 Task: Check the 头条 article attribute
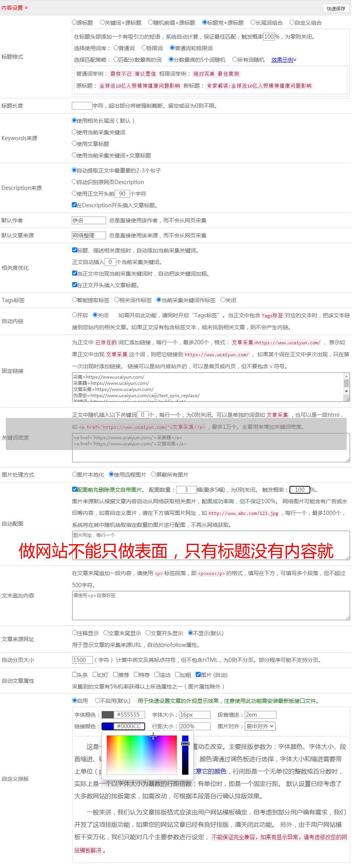coord(75,675)
